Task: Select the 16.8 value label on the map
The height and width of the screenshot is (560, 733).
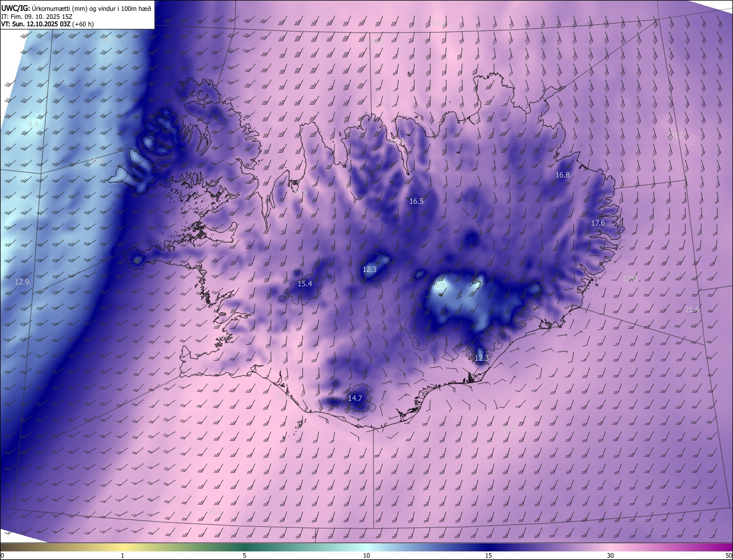Action: tap(562, 175)
